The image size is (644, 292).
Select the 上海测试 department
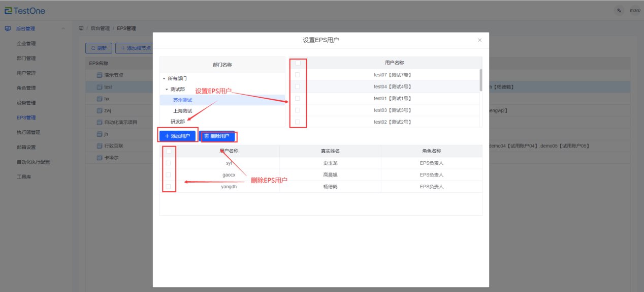pyautogui.click(x=183, y=111)
